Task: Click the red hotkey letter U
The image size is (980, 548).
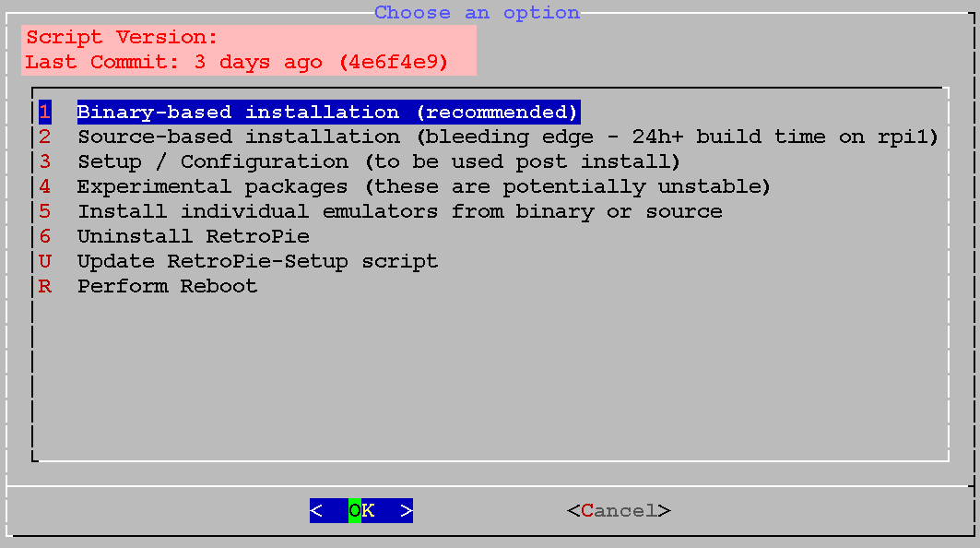Action: [x=45, y=262]
